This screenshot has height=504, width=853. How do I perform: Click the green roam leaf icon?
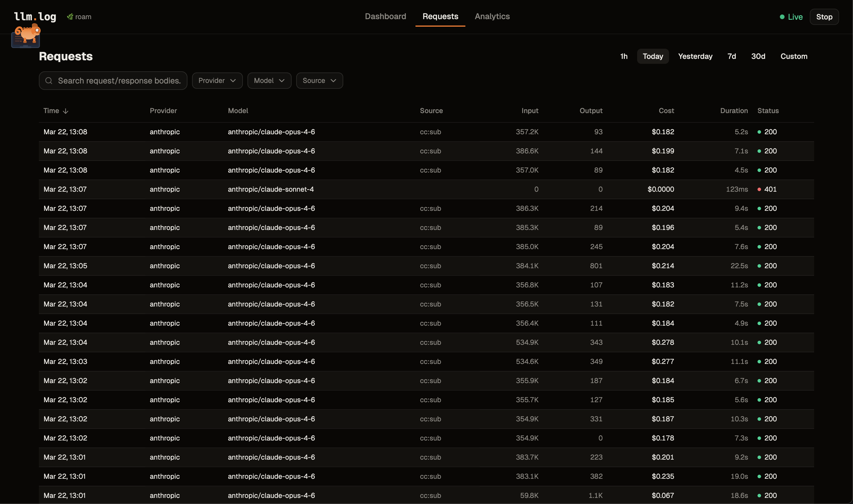click(x=70, y=17)
